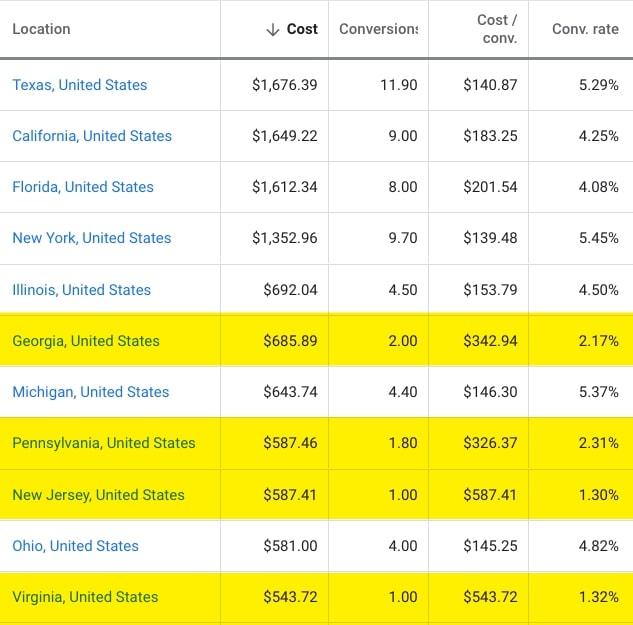Open the Illinois, United States location
The image size is (633, 625).
[81, 290]
